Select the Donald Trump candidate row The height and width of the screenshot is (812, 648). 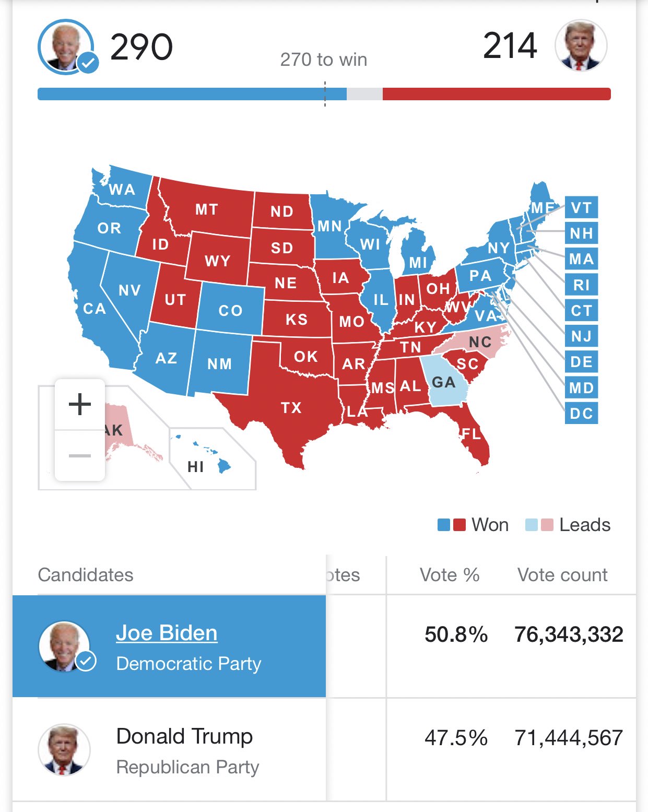[324, 750]
